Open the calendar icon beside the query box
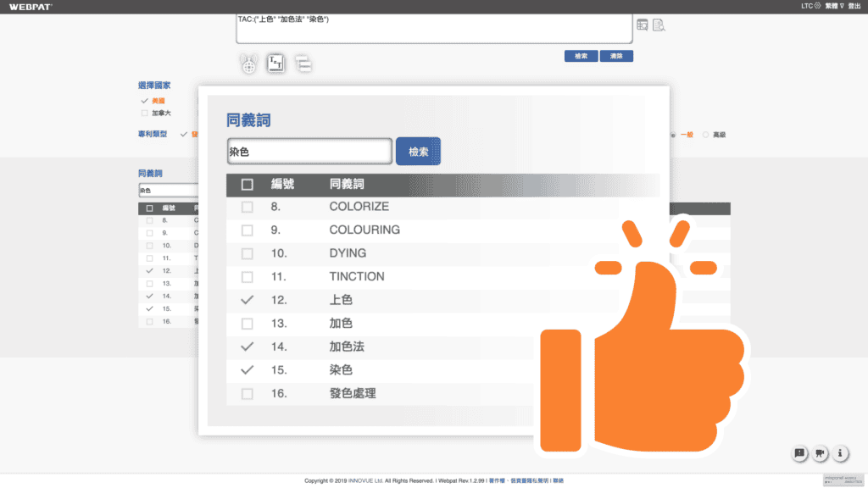This screenshot has height=488, width=868. pyautogui.click(x=643, y=25)
